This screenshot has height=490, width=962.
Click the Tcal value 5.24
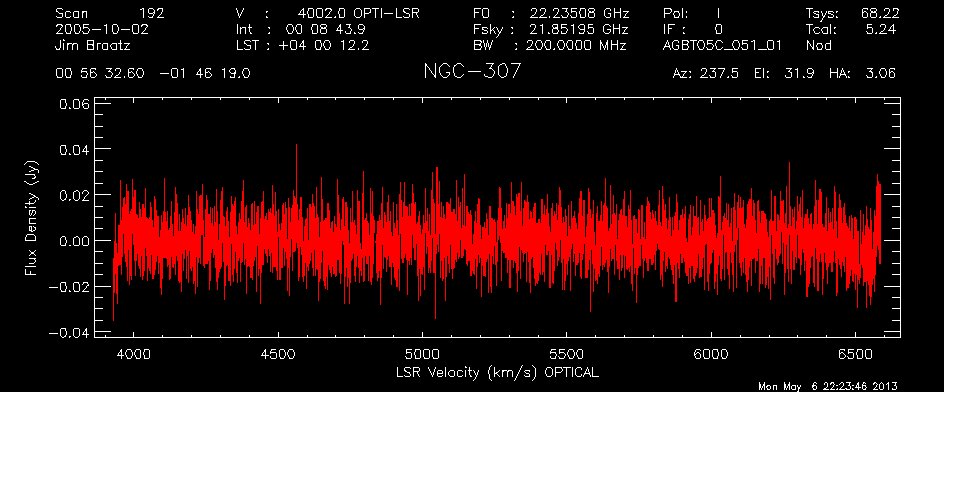881,29
